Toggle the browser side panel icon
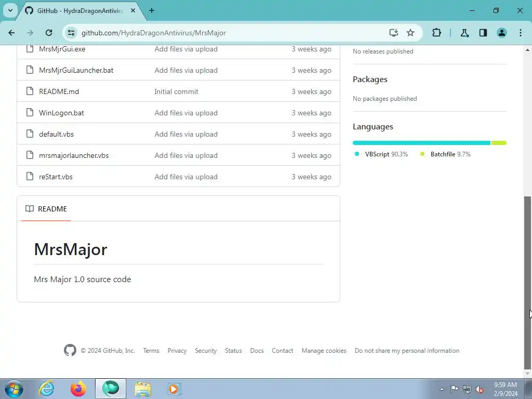This screenshot has width=532, height=399. 483,33
